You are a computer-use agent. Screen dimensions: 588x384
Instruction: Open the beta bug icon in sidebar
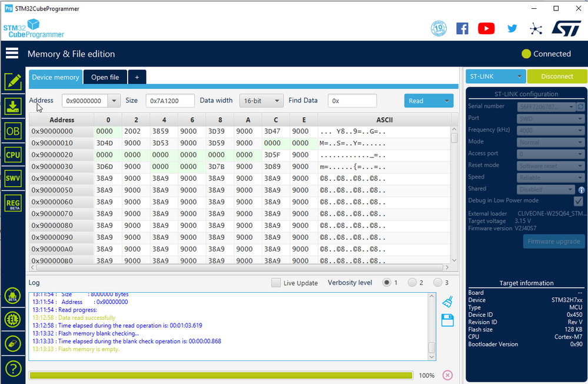click(13, 296)
